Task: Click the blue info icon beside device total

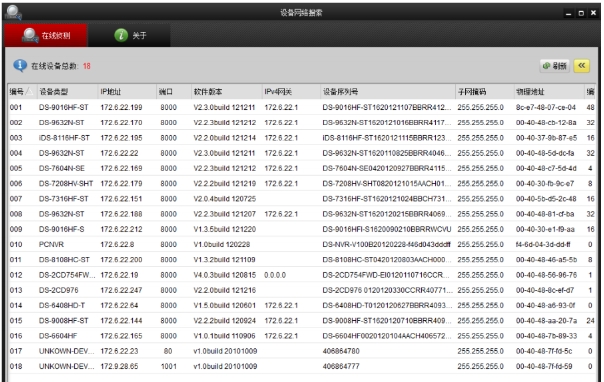Action: pos(20,66)
